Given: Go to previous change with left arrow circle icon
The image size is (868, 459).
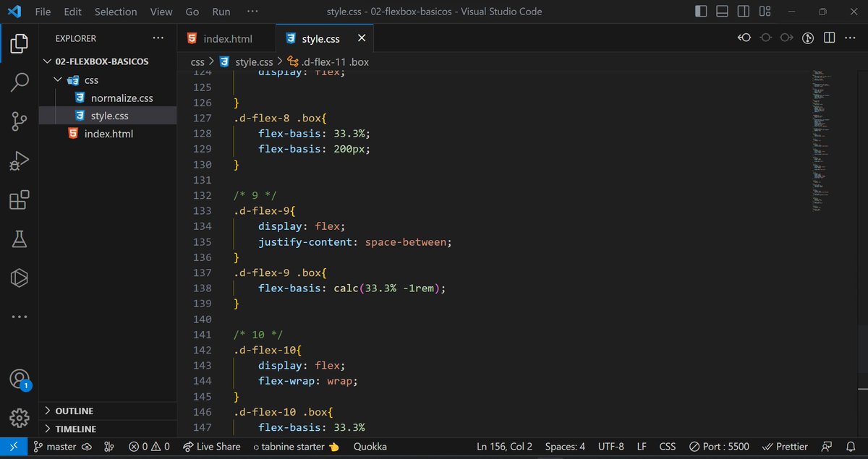Looking at the screenshot, I should (744, 38).
